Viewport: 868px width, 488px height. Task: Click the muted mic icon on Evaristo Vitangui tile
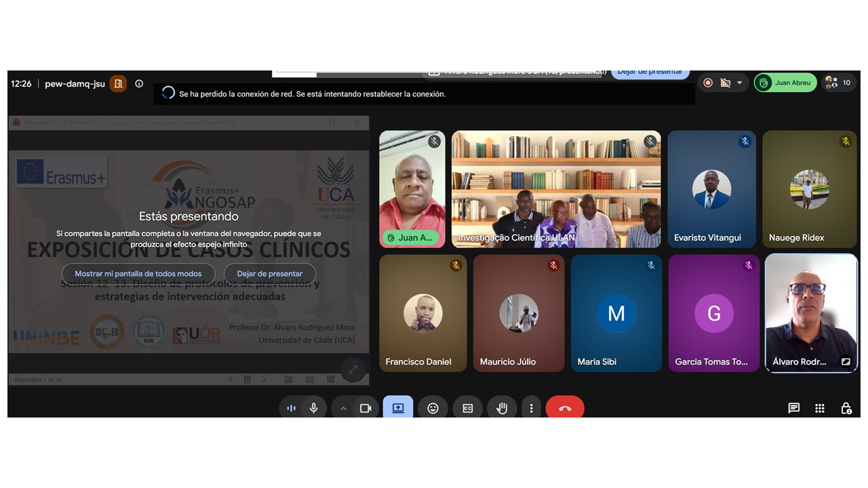pyautogui.click(x=745, y=142)
